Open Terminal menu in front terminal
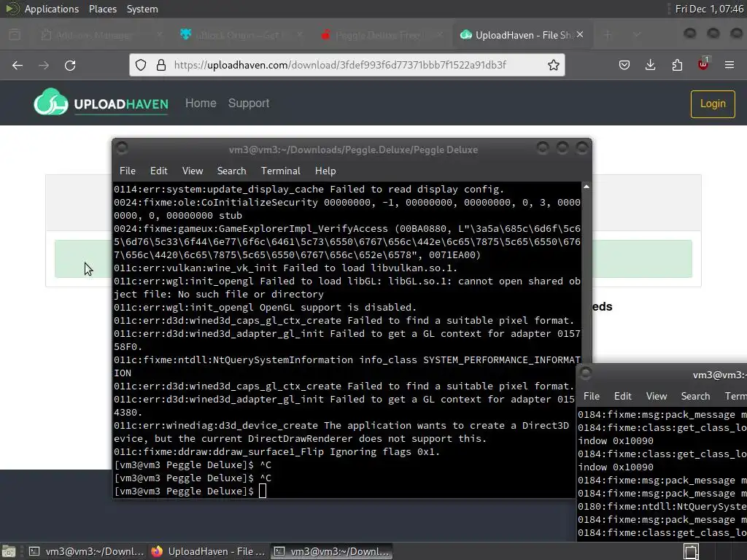 tap(281, 171)
